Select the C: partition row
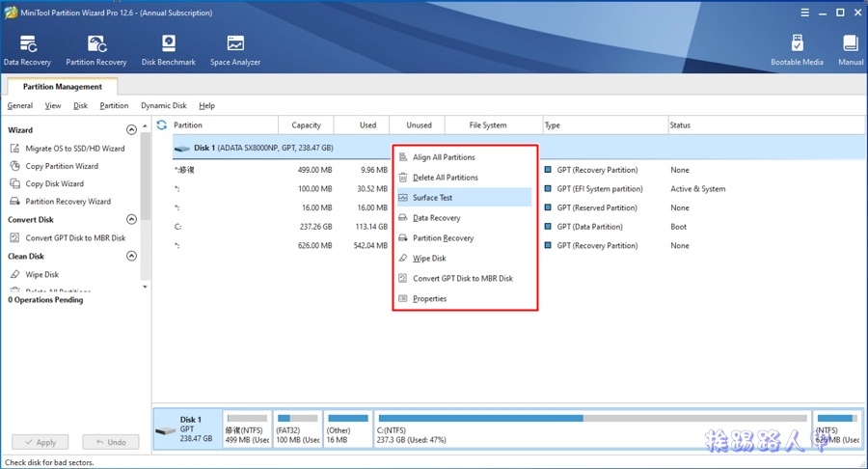Viewport: 868px width, 469px height. pyautogui.click(x=518, y=227)
